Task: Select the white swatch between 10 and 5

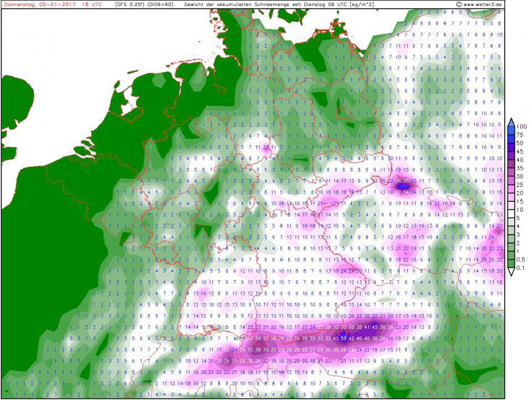Action: [511, 214]
